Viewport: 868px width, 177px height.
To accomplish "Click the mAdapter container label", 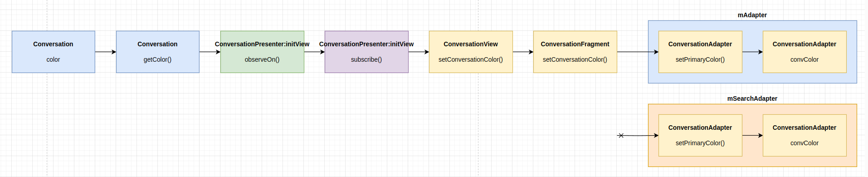I will tap(752, 15).
